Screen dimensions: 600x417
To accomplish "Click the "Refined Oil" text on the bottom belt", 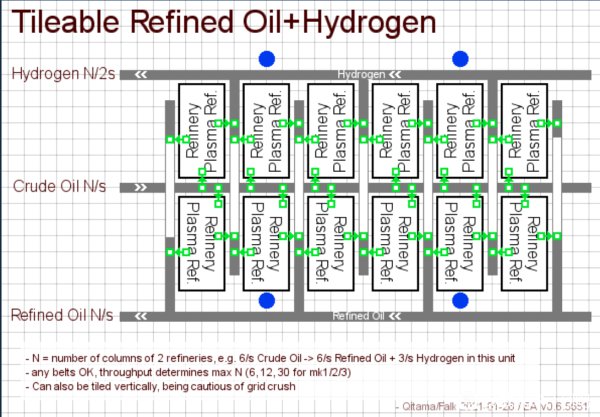I will coord(358,317).
